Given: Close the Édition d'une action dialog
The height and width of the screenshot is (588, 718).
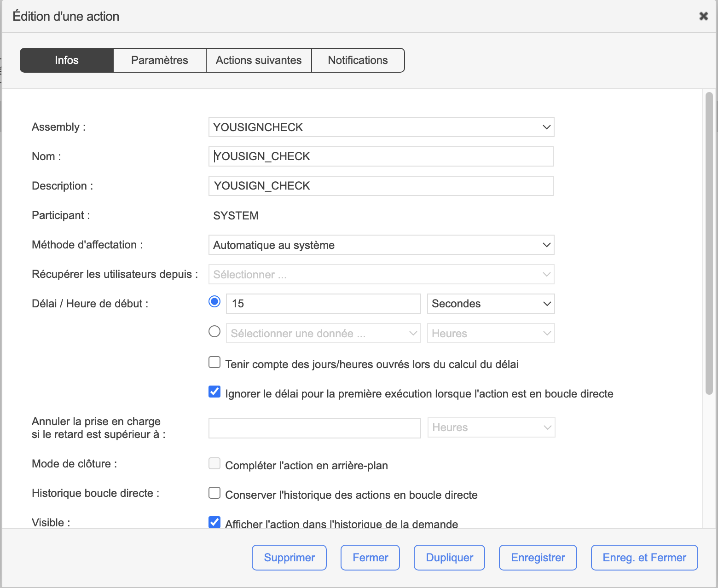Looking at the screenshot, I should coord(703,16).
